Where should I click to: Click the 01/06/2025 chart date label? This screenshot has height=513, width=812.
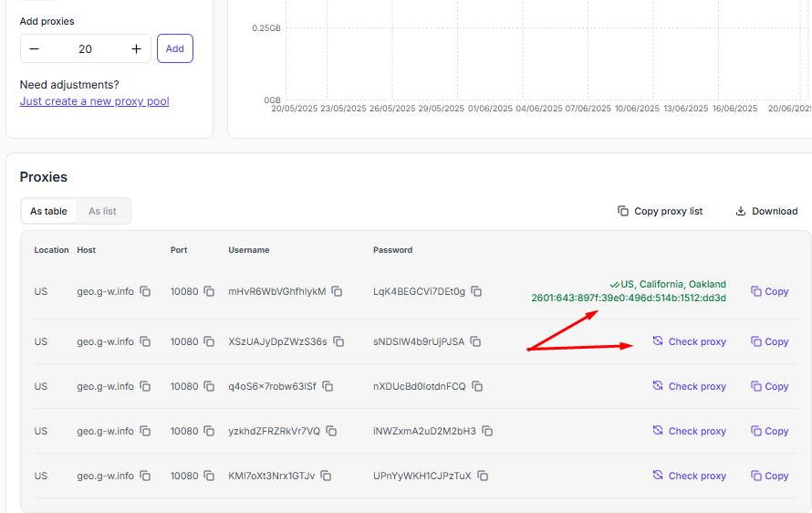(490, 109)
